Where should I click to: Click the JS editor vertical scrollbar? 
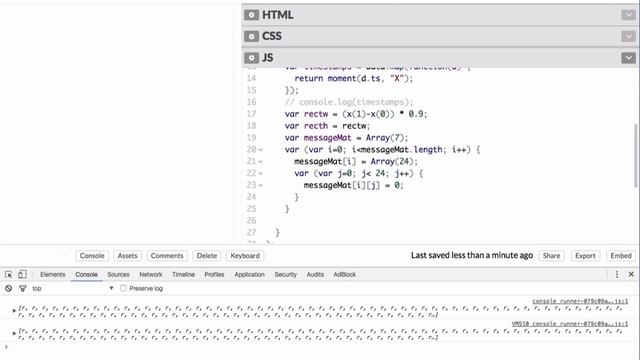coord(636,155)
